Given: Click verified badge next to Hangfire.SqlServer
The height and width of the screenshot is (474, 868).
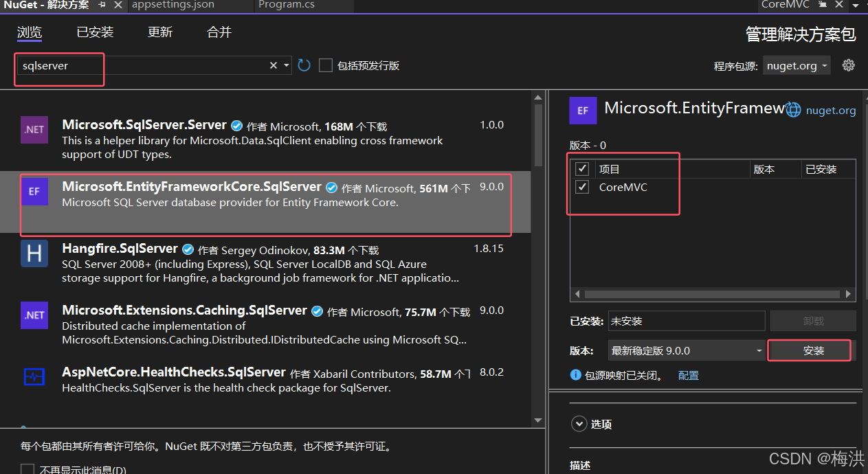Looking at the screenshot, I should 188,249.
